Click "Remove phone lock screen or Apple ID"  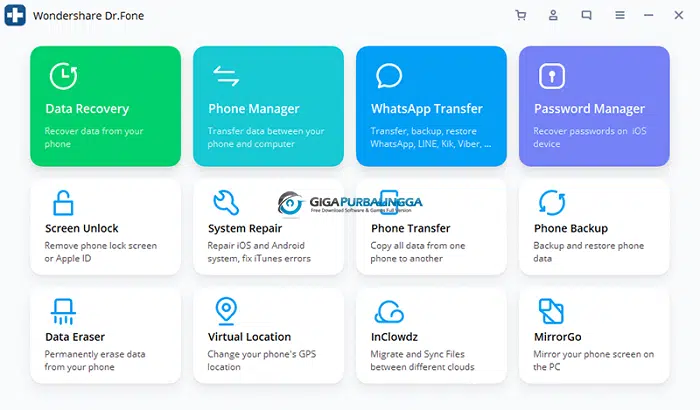pyautogui.click(x=100, y=252)
